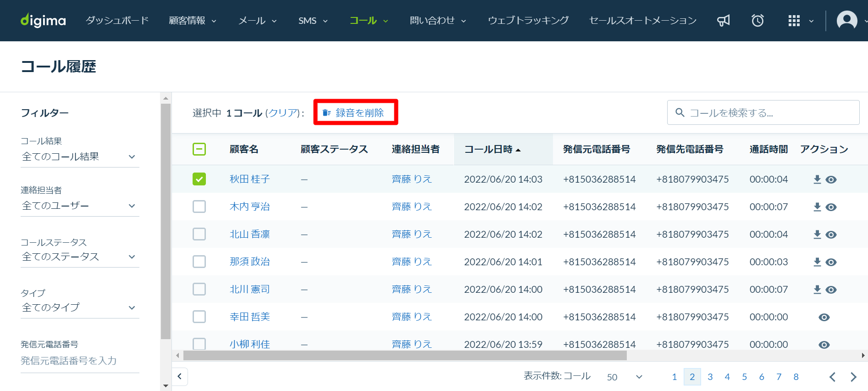Viewport: 868px width, 391px height.
Task: Open the ダッシュボード menu item
Action: pos(117,21)
